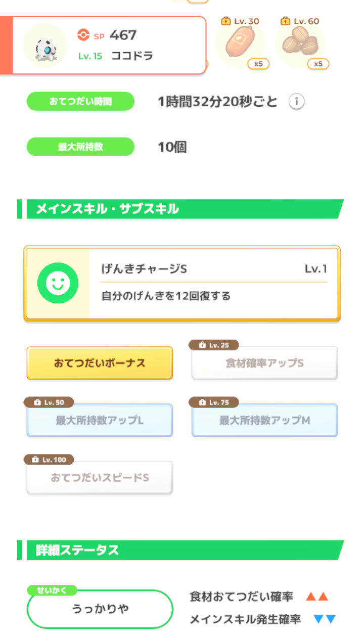Open the げんきチャージS main skill card
364x635 pixels.
coord(182,283)
